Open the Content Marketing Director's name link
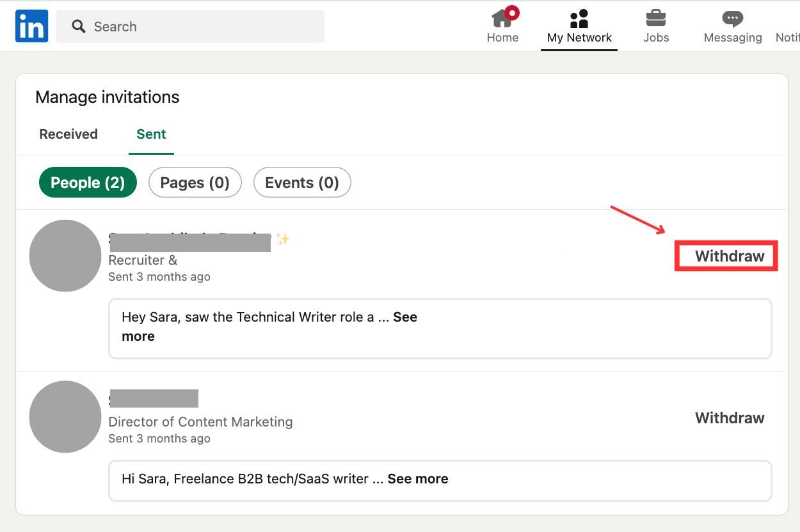Screen dimensions: 800x532 [x=154, y=398]
